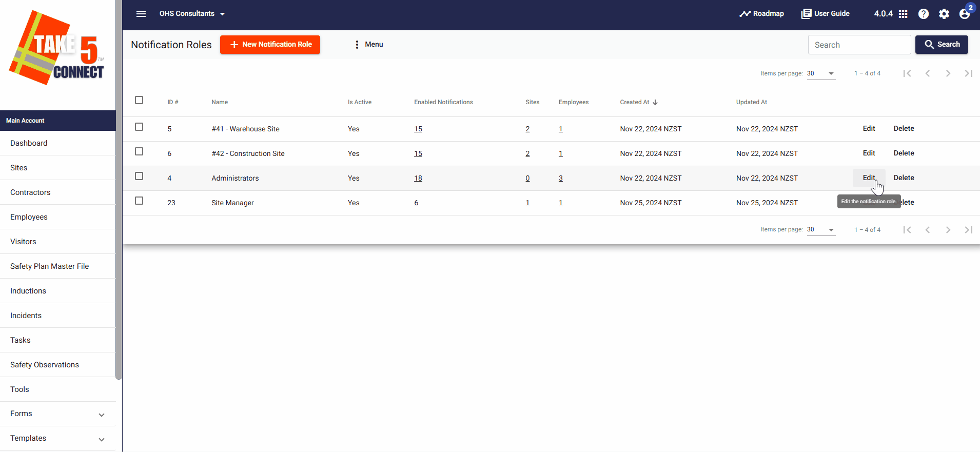Screen dimensions: 980x452
Task: Open Visitors in the sidebar
Action: 57,242
